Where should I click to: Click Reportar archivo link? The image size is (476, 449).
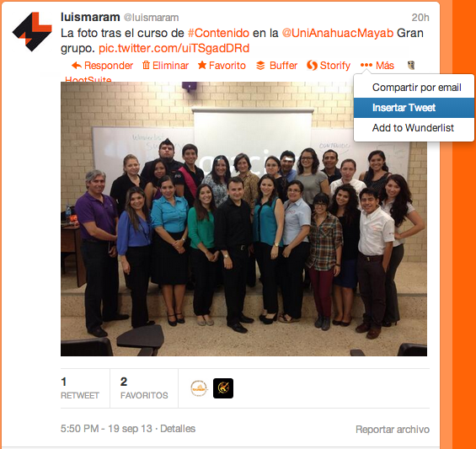(x=393, y=430)
